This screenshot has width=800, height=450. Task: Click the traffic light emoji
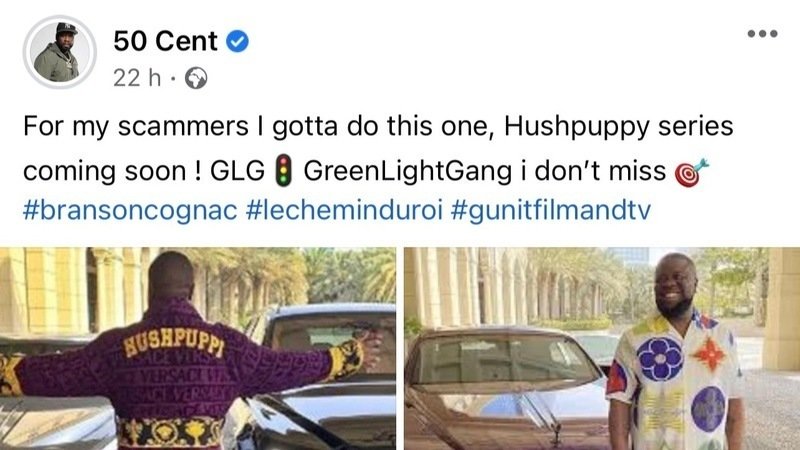(283, 170)
